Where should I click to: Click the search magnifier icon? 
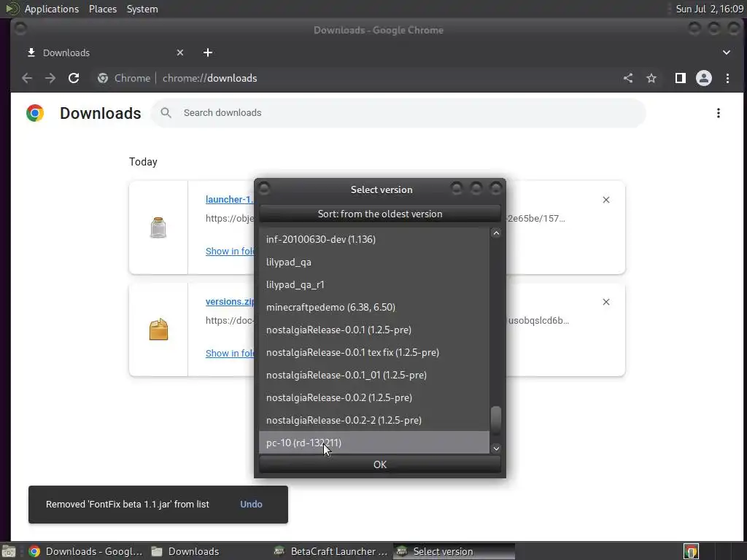pos(166,113)
